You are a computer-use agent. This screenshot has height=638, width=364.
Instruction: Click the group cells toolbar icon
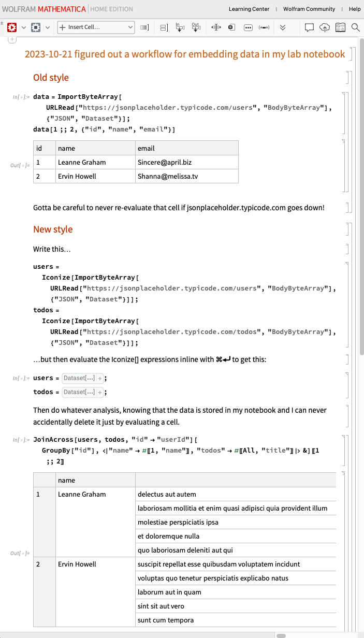164,27
